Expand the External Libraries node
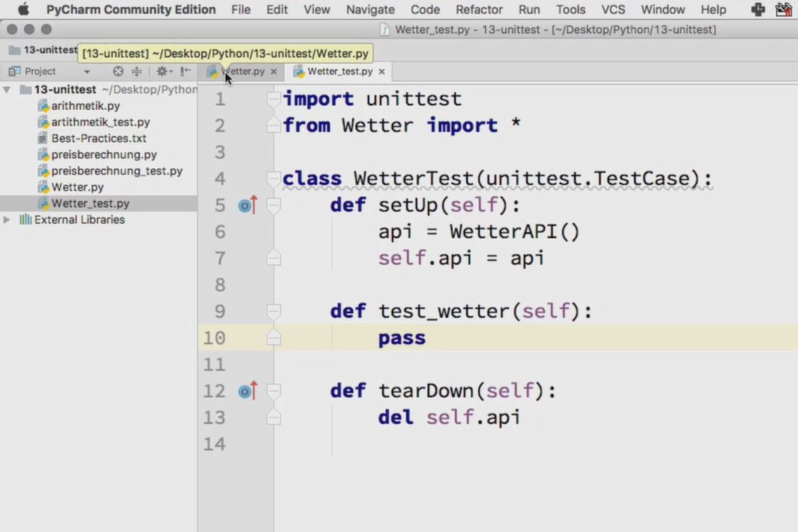 coord(7,219)
